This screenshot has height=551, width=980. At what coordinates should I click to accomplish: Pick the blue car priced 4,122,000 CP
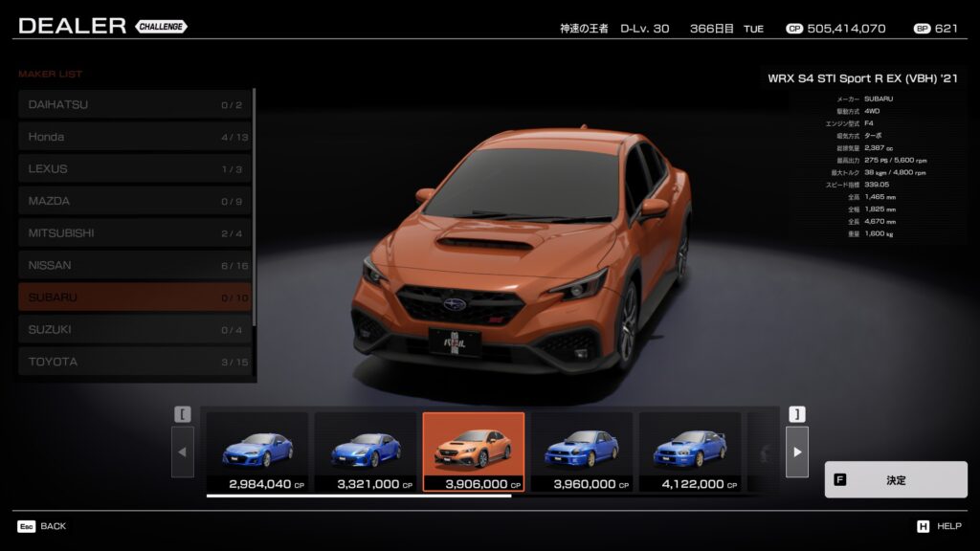click(x=690, y=452)
